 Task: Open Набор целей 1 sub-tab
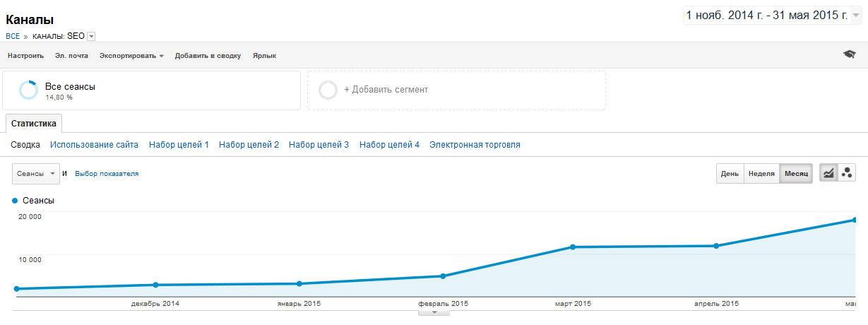[x=179, y=145]
